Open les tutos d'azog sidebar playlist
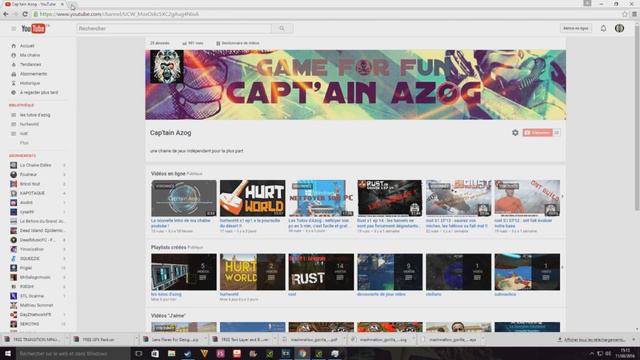Viewport: 640px width, 360px height. pos(35,115)
